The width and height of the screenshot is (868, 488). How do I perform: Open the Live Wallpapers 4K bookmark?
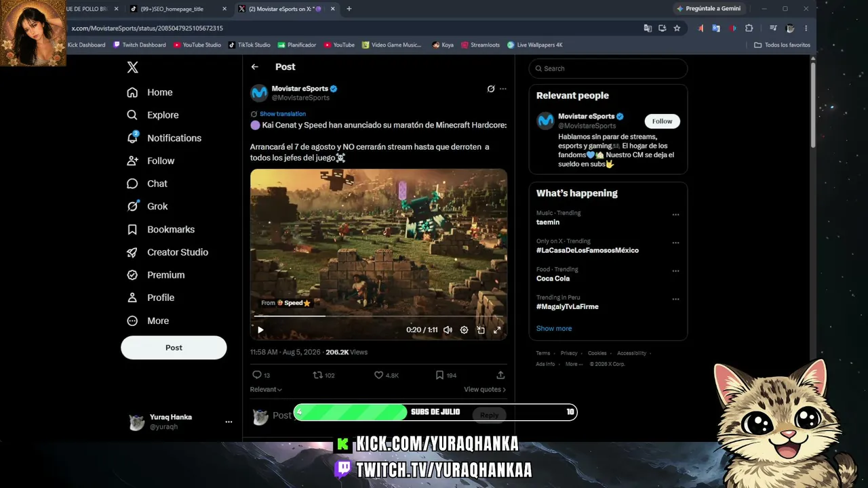click(535, 45)
